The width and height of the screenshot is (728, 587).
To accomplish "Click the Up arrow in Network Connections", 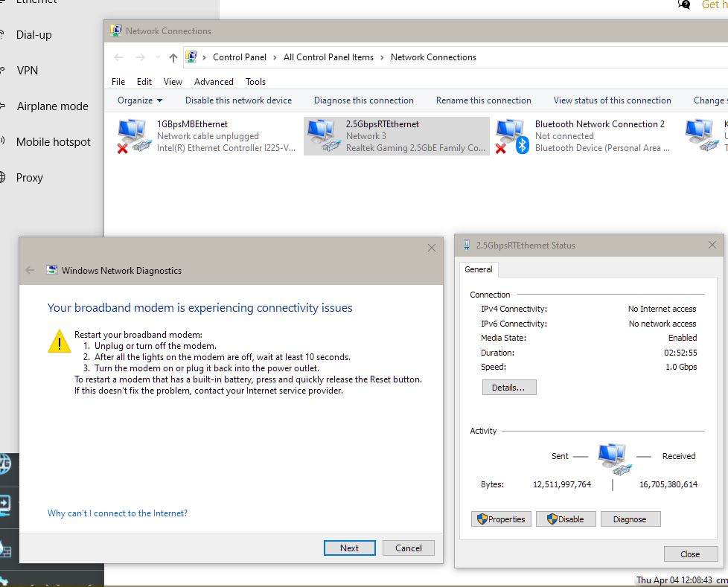I will point(173,57).
